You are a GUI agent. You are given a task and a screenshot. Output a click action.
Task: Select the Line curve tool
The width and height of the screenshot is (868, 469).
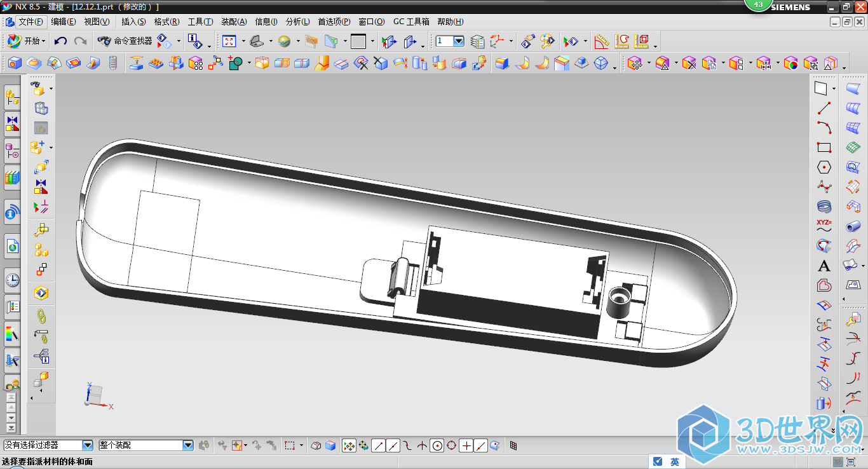(x=824, y=108)
